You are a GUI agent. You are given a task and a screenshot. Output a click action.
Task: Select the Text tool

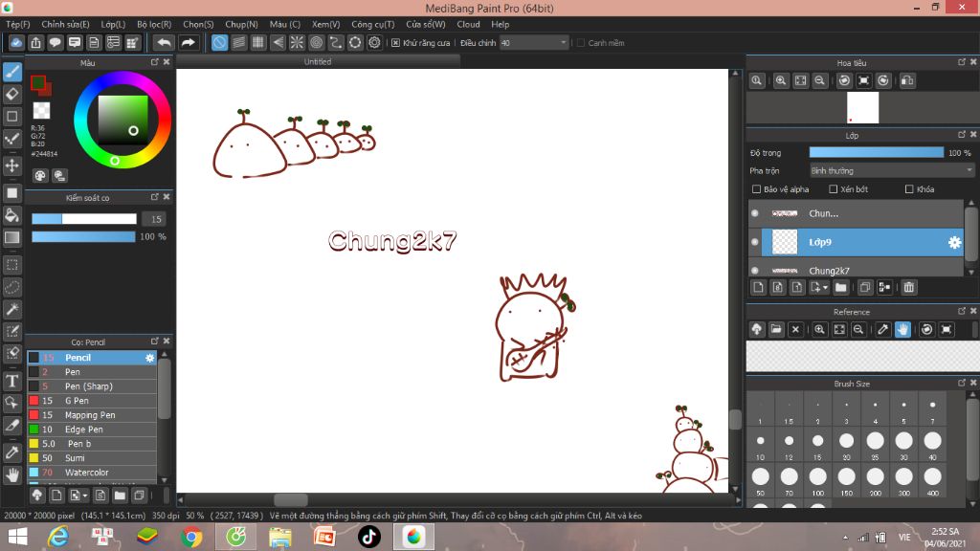(x=12, y=381)
